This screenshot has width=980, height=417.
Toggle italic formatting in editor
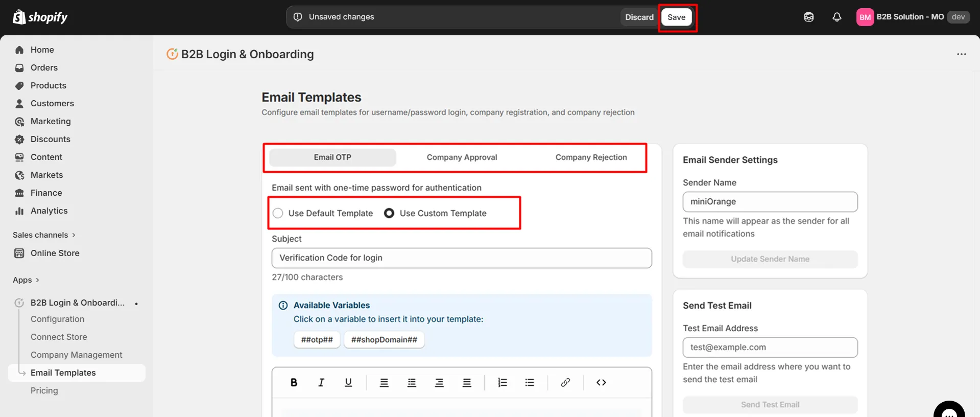[321, 382]
